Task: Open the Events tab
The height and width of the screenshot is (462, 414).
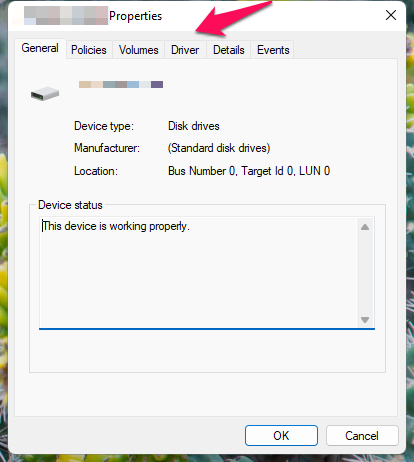Action: (x=273, y=50)
